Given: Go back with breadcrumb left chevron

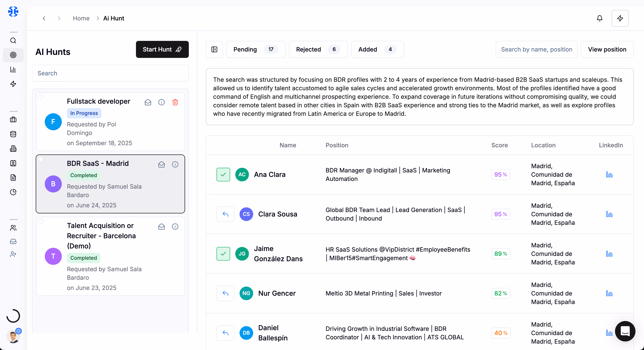Looking at the screenshot, I should coord(44,18).
